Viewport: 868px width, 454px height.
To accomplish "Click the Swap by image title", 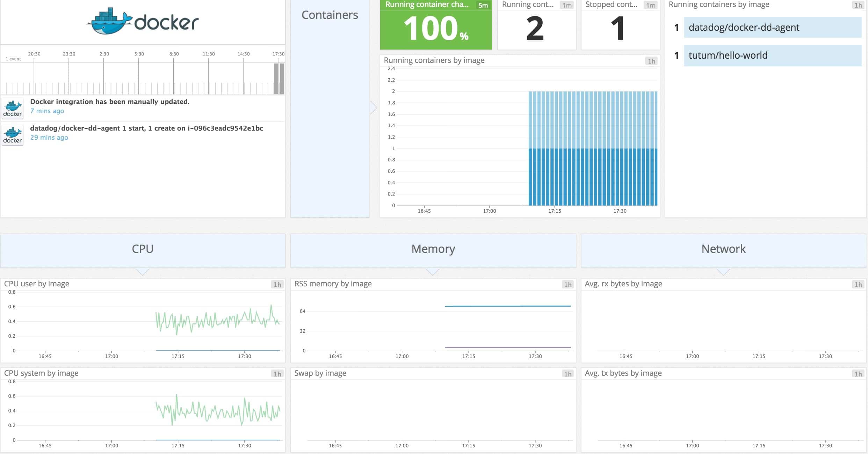I will (320, 373).
